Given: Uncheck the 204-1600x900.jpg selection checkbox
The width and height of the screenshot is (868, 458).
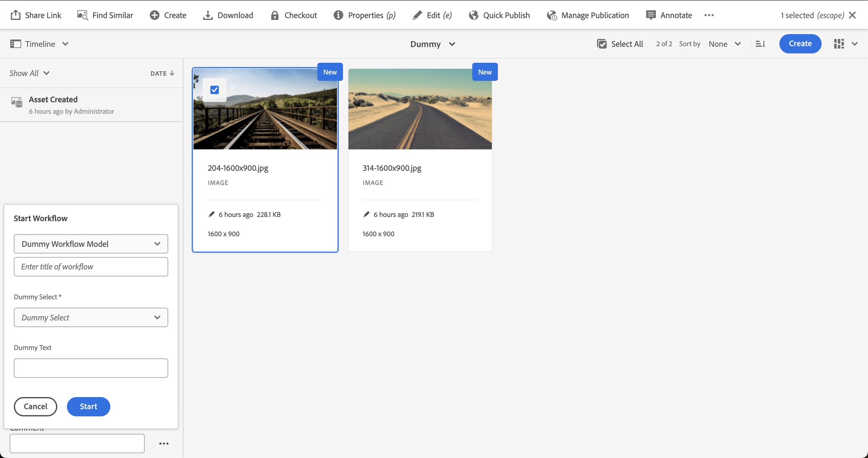Looking at the screenshot, I should [x=214, y=90].
